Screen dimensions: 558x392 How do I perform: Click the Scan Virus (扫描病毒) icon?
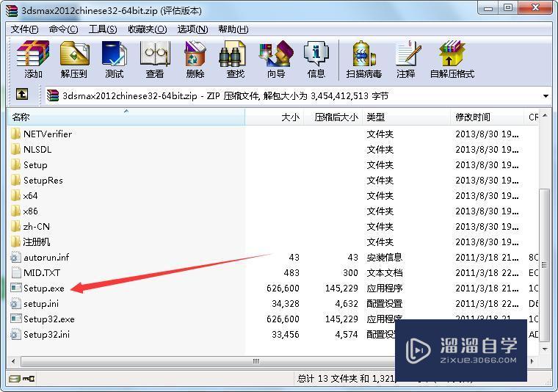(x=363, y=59)
